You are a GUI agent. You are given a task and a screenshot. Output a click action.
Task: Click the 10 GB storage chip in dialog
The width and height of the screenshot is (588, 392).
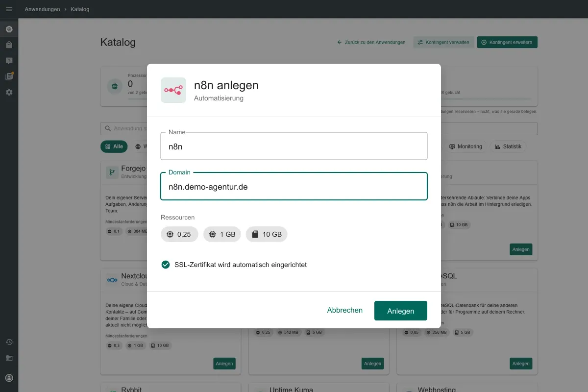(267, 234)
